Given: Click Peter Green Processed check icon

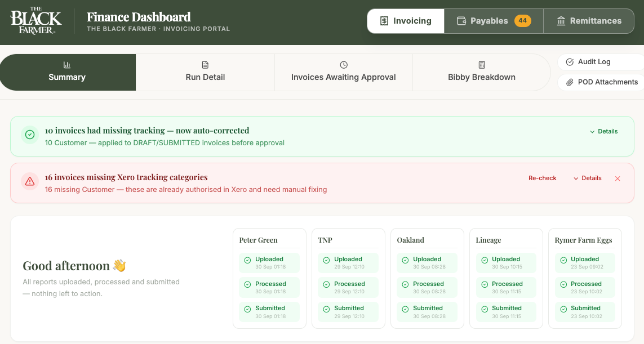Looking at the screenshot, I should point(248,284).
